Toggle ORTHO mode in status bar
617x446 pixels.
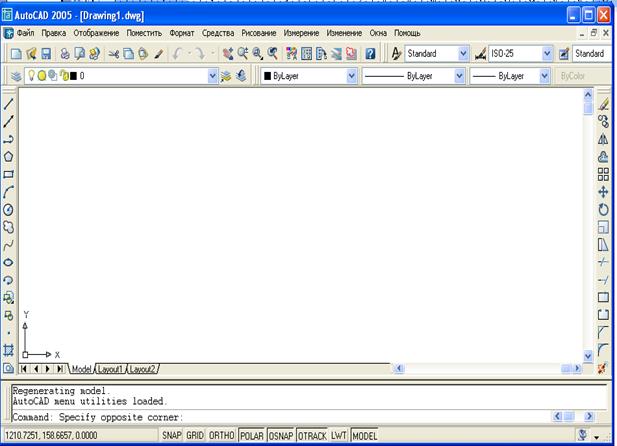click(222, 436)
